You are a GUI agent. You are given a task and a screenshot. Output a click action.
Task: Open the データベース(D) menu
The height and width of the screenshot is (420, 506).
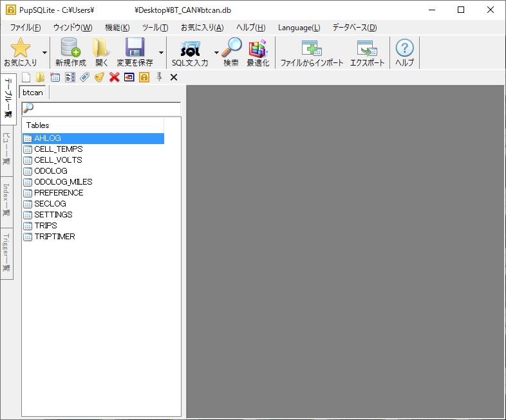point(354,28)
